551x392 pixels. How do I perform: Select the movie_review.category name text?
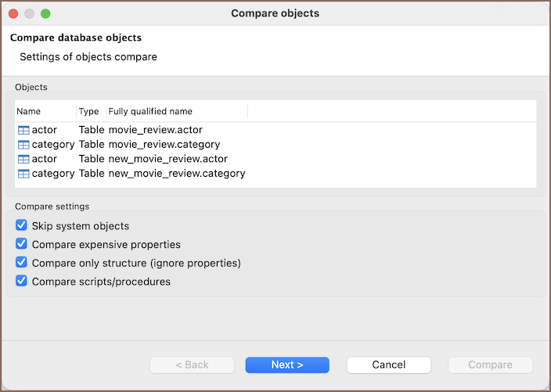(53, 145)
